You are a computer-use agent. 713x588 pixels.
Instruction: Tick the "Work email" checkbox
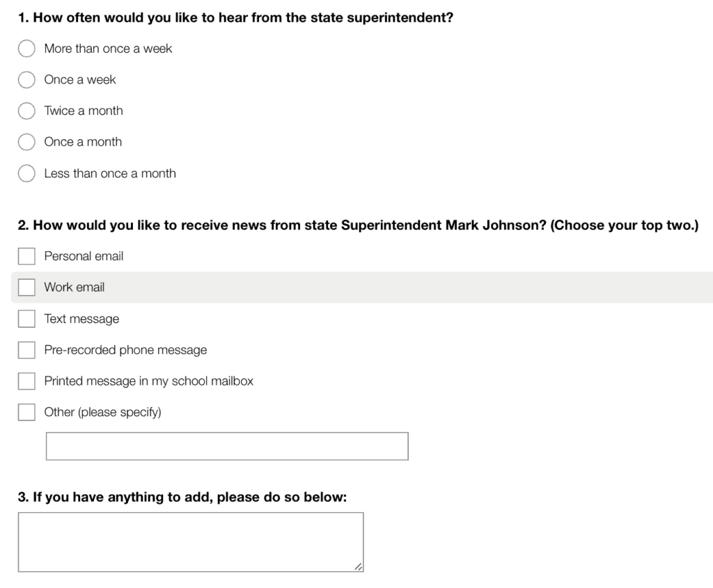[x=26, y=287]
